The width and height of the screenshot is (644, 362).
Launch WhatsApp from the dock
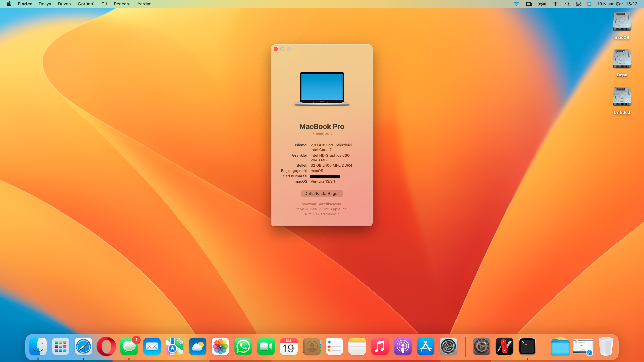pos(243,346)
